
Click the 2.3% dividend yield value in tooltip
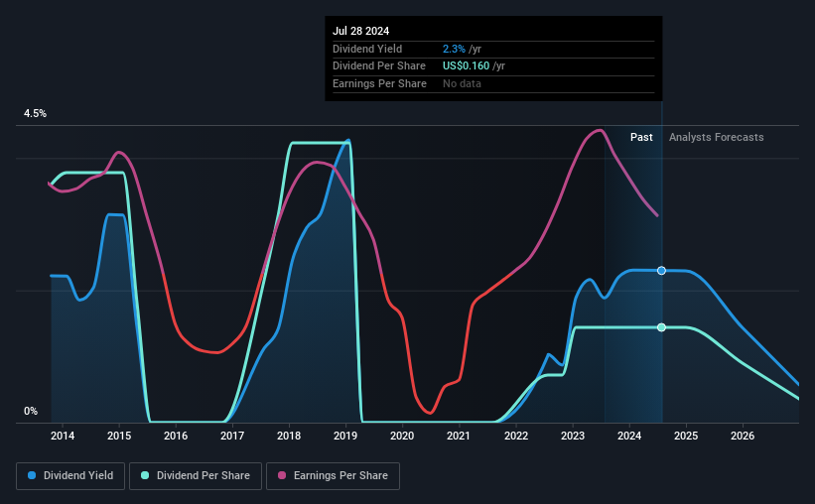pos(454,49)
